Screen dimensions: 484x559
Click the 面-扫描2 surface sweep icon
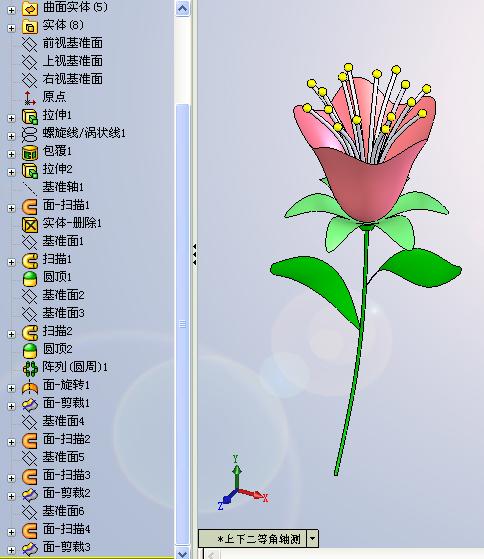pos(30,441)
